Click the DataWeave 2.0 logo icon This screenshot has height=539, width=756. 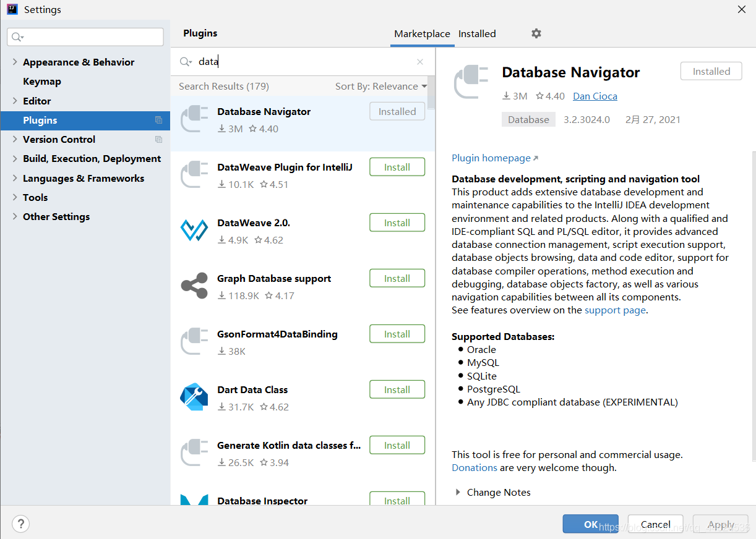pos(194,229)
